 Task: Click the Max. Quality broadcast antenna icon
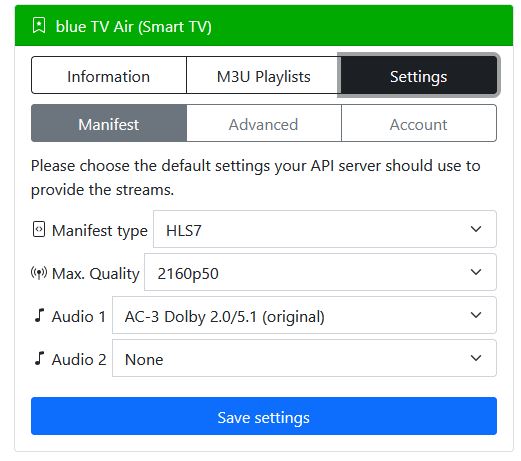click(x=39, y=273)
